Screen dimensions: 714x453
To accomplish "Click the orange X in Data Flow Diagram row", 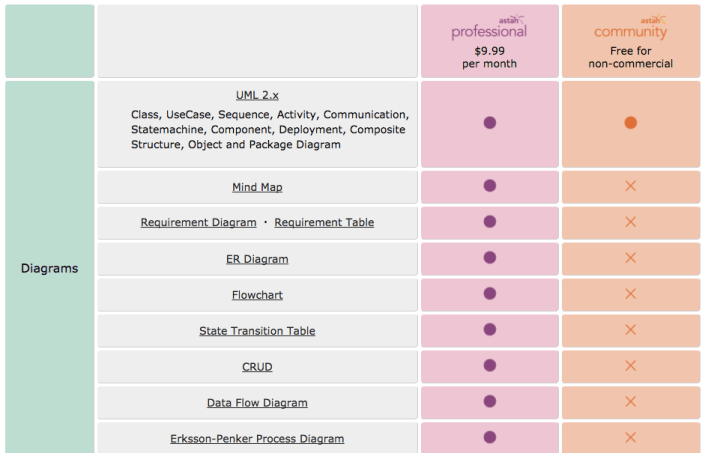I will [630, 401].
